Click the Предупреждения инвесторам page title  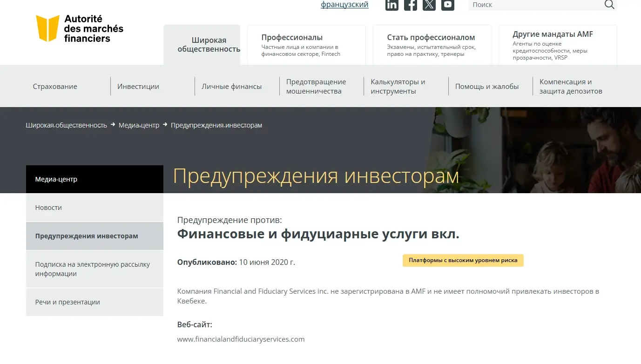click(x=316, y=176)
